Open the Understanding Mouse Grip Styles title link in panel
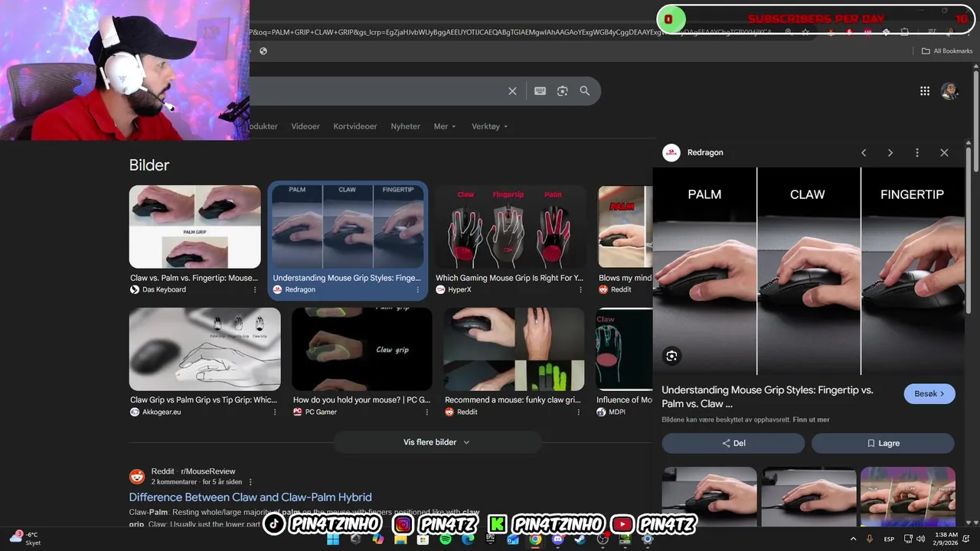 coord(767,396)
